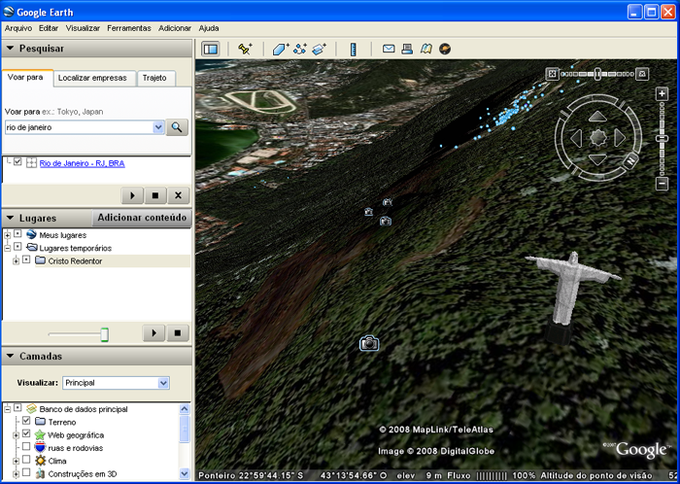The image size is (680, 484).
Task: Open the ruler measuring tool
Action: click(353, 49)
